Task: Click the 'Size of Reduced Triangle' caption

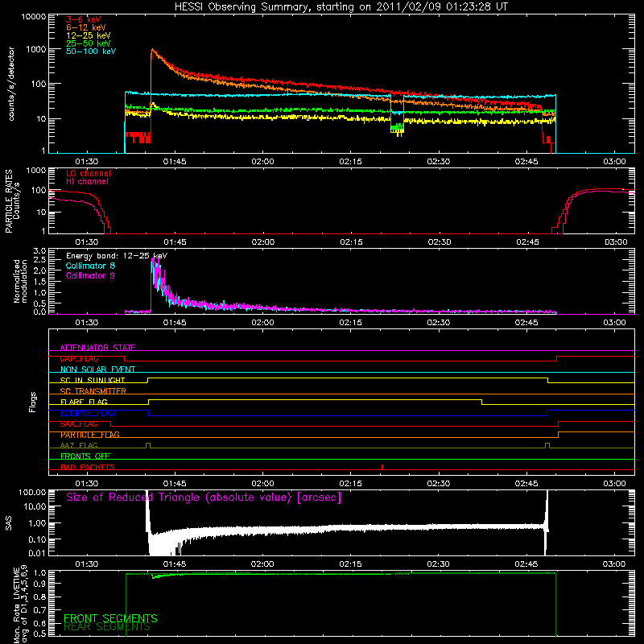Action: 204,497
